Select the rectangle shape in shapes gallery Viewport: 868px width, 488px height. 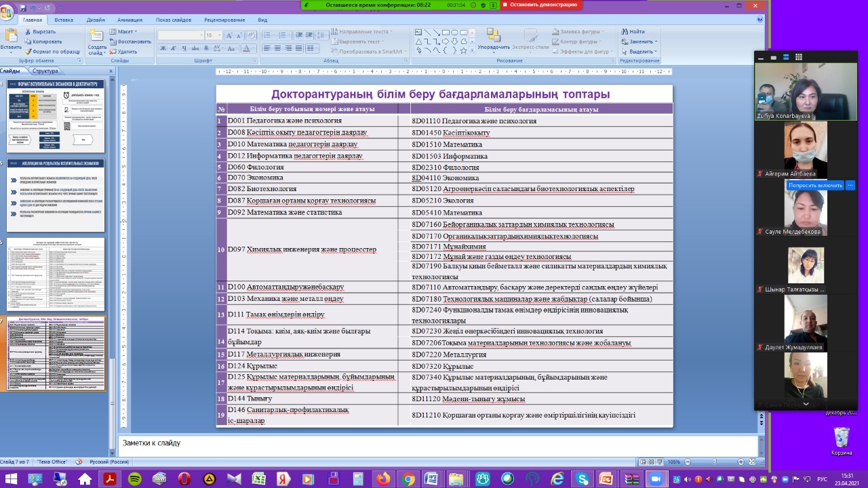446,32
